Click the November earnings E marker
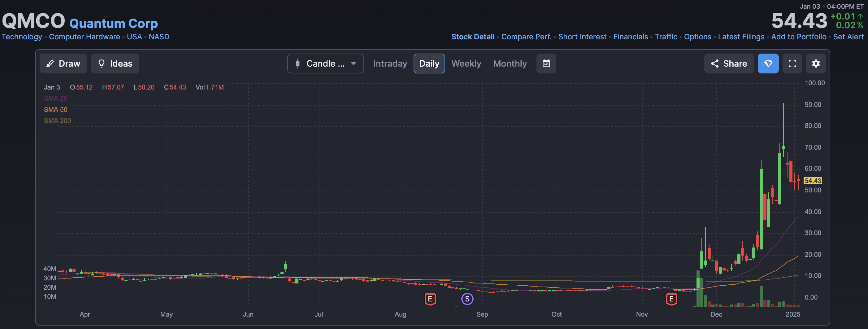 pos(671,299)
